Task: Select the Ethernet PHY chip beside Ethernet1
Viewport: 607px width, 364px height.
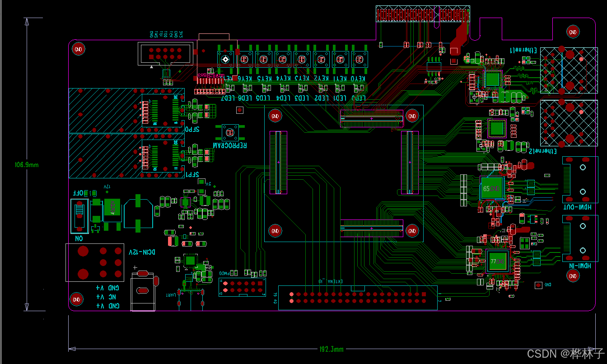Action: click(493, 79)
